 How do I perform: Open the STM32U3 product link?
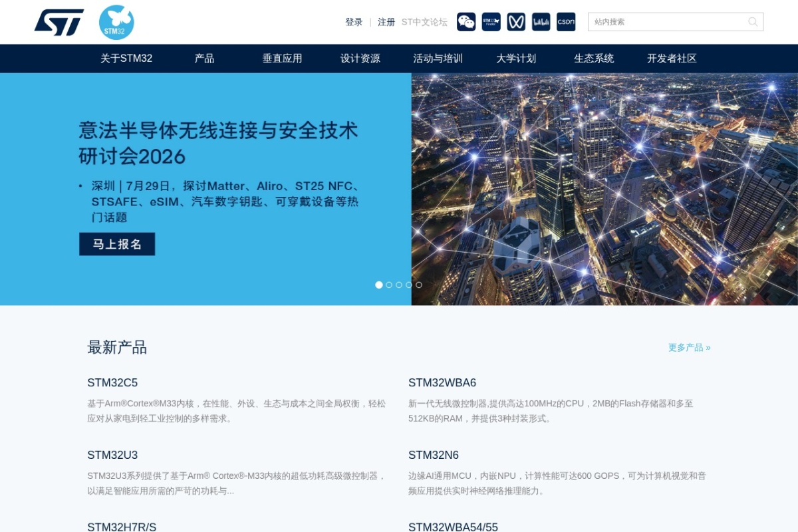click(x=112, y=456)
